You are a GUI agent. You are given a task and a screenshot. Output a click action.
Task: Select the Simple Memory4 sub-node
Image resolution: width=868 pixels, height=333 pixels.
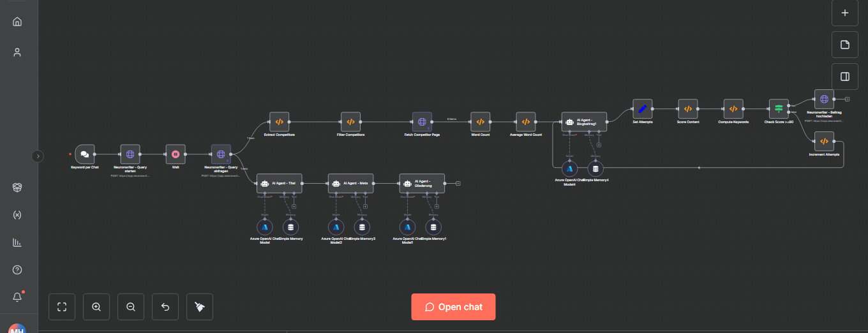(x=596, y=168)
